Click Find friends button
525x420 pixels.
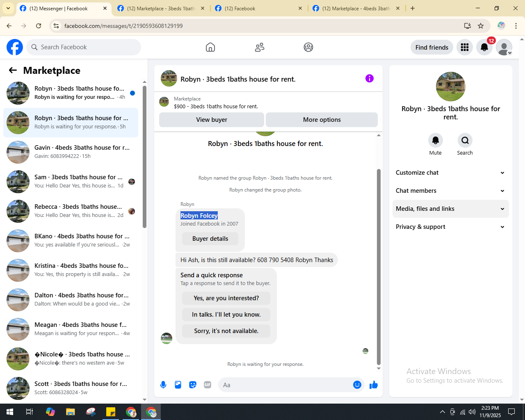coord(432,47)
